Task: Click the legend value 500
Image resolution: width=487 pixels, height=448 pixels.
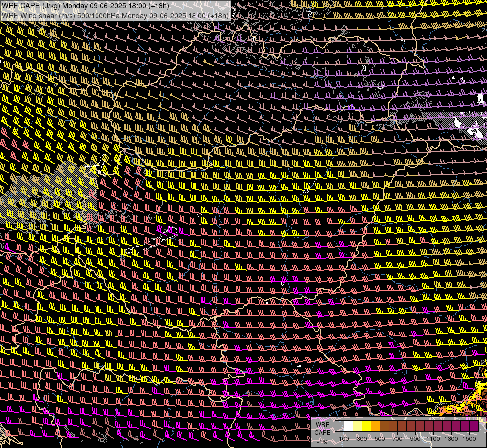Action: click(380, 439)
